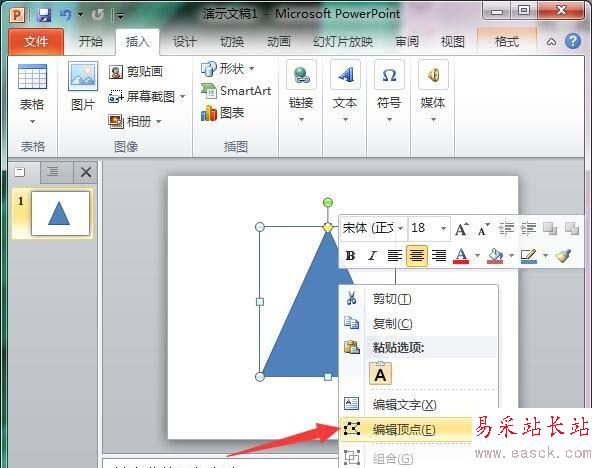Viewport: 592px width, 468px height.
Task: Click the 媒体 speaker icon
Action: tap(433, 75)
